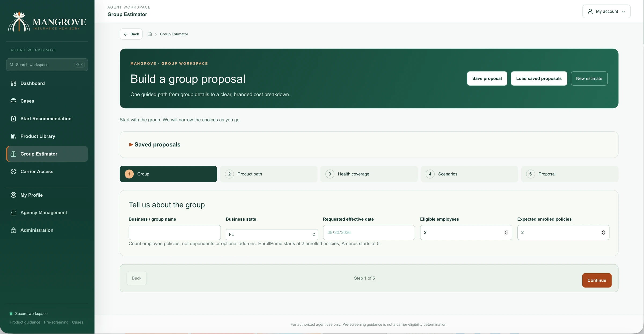Click Load saved proposals button
Viewport: 644px width, 334px height.
(539, 78)
